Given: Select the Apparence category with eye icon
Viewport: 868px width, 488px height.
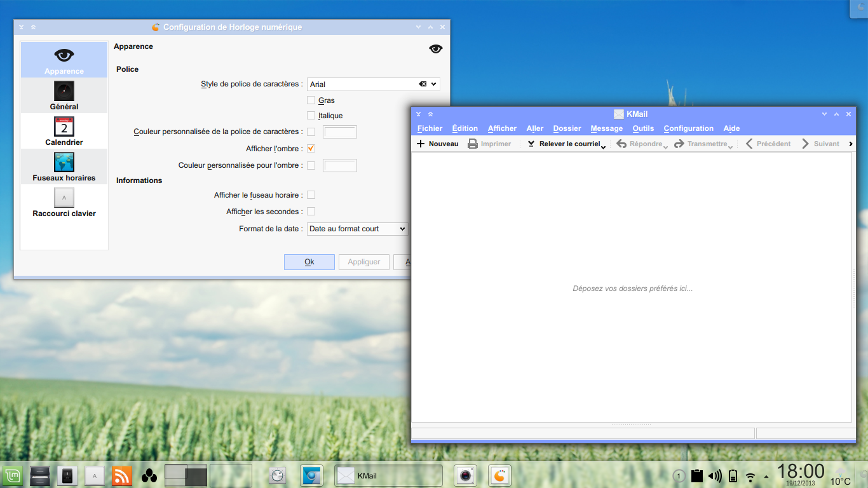Looking at the screenshot, I should (64, 60).
